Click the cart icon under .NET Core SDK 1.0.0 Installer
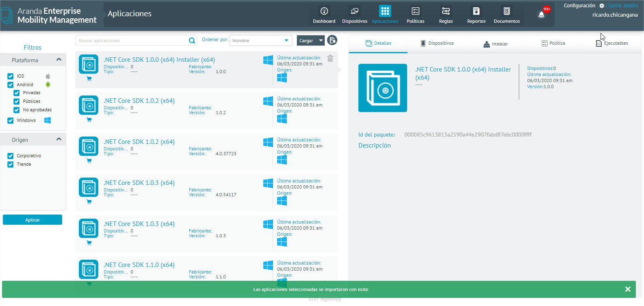This screenshot has width=644, height=306. coord(89,79)
